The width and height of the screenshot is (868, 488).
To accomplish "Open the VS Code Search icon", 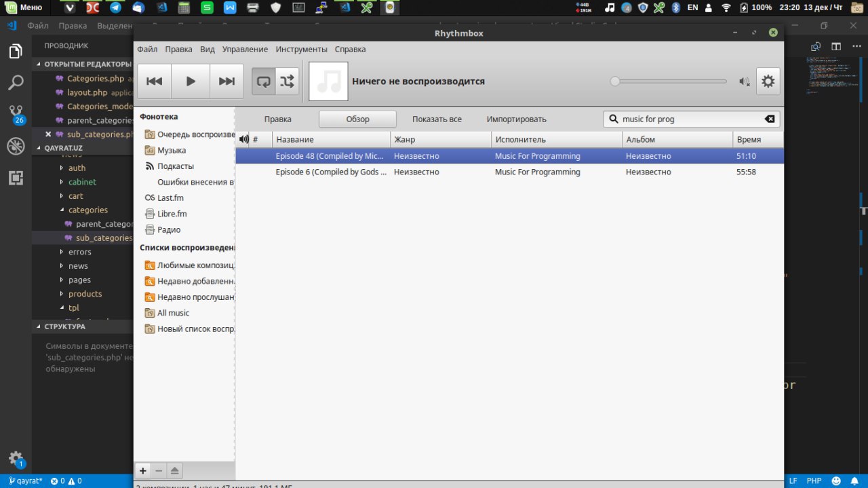I will pyautogui.click(x=16, y=83).
